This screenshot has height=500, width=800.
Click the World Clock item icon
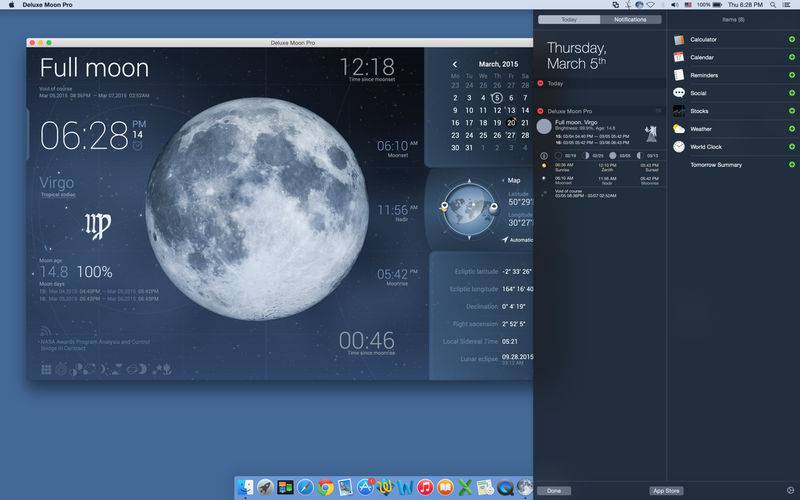pyautogui.click(x=679, y=147)
